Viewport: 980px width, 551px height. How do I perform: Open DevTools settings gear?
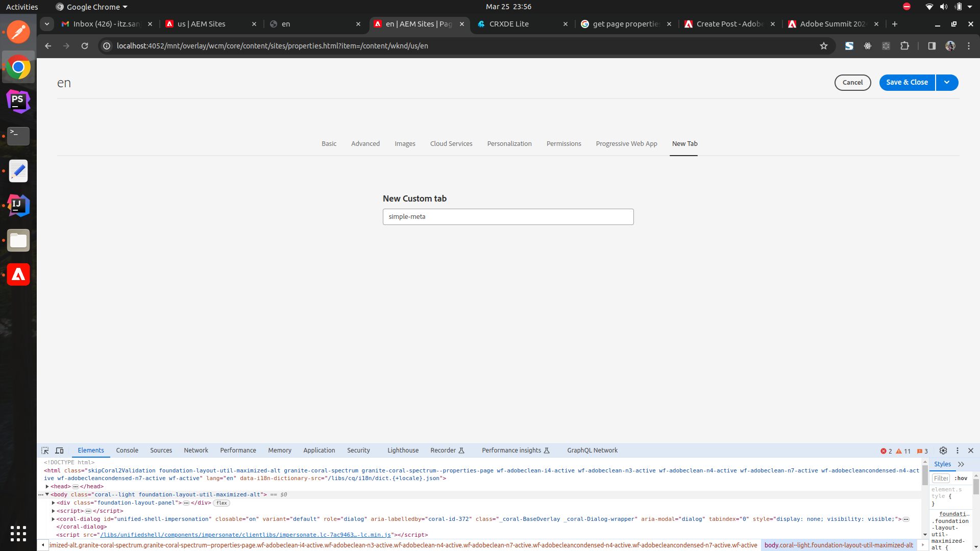(x=944, y=450)
